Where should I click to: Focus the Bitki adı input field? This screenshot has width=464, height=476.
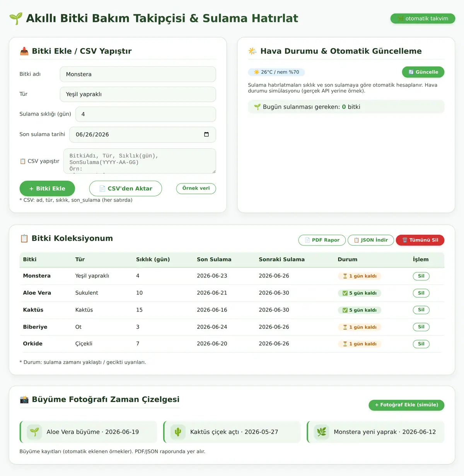138,74
